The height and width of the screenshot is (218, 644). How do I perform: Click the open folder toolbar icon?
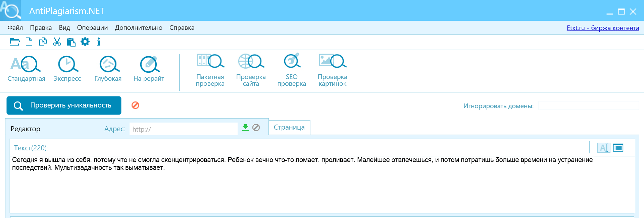(14, 42)
